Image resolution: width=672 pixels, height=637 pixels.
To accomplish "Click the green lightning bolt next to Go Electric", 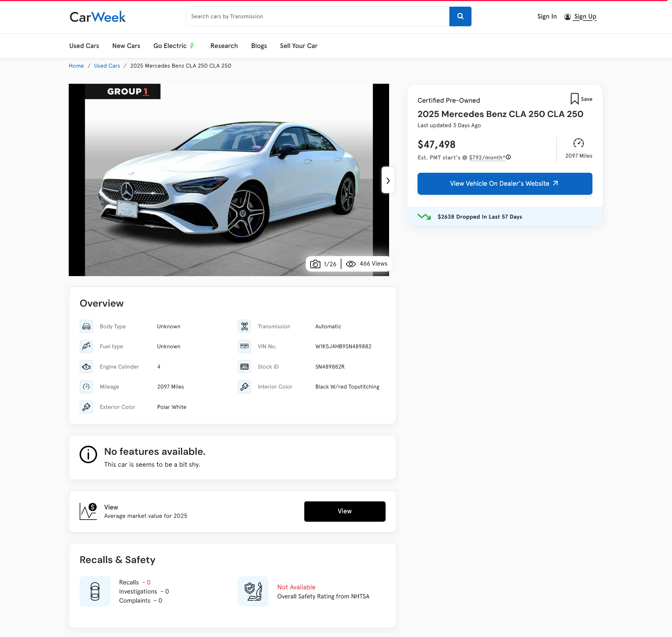I will (192, 46).
